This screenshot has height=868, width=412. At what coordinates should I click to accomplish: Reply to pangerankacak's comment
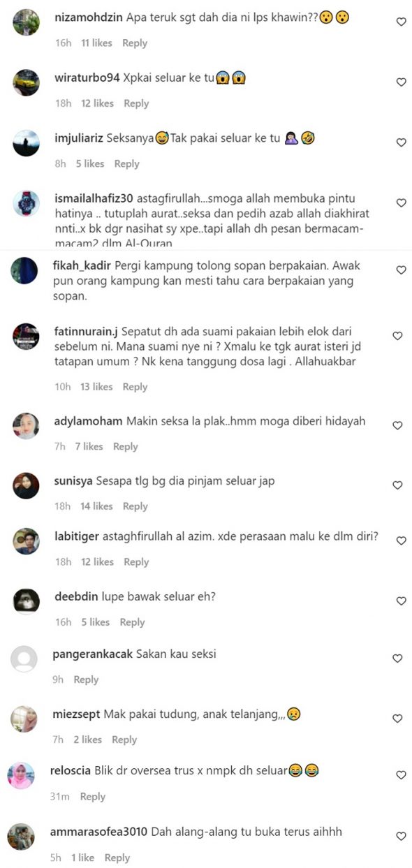point(86,679)
